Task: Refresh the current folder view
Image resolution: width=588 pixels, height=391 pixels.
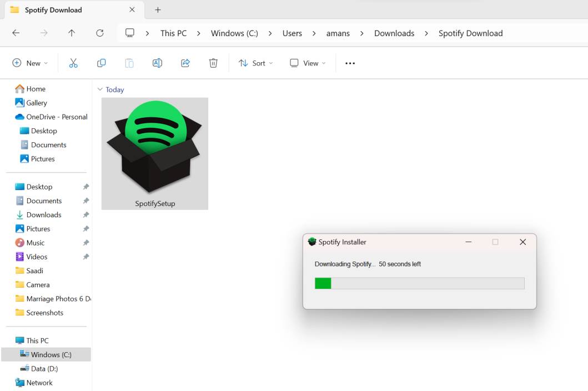Action: [x=99, y=33]
